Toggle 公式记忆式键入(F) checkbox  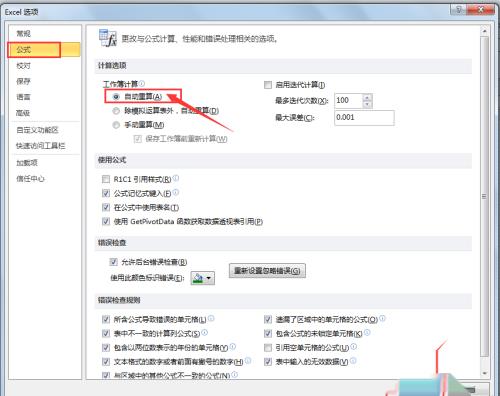tap(106, 193)
